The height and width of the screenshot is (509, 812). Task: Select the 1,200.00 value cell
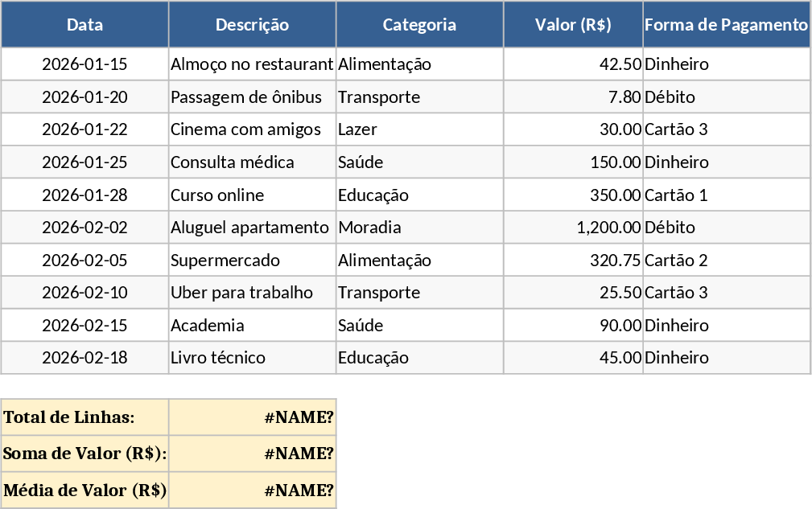coord(573,228)
